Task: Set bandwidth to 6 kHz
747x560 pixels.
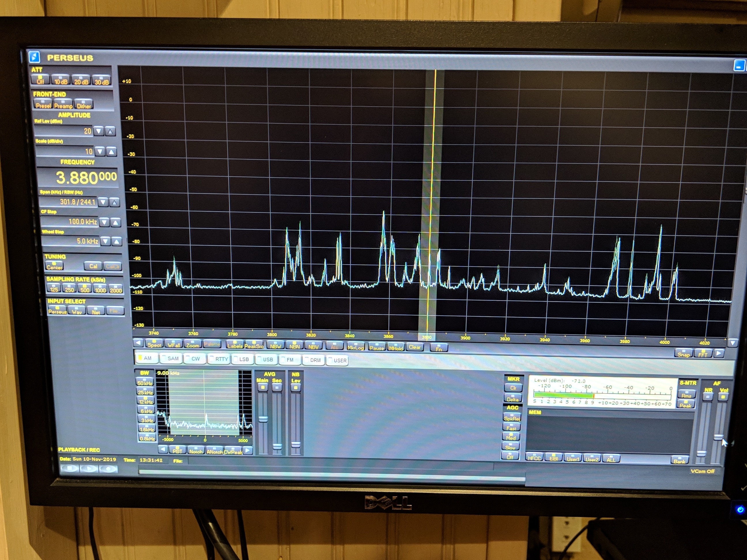Action: coord(147,410)
